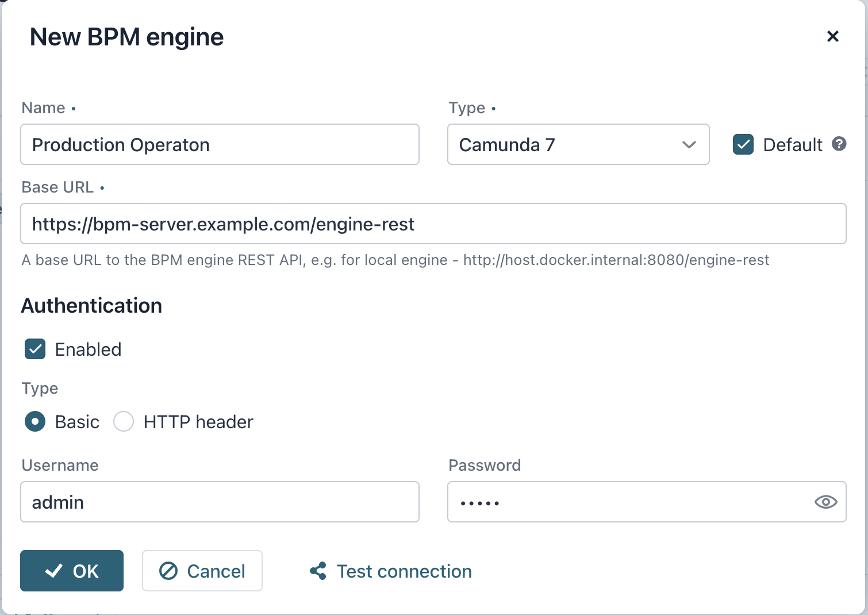The width and height of the screenshot is (868, 615).
Task: Click the checkmark icon inside the OK button
Action: (53, 571)
